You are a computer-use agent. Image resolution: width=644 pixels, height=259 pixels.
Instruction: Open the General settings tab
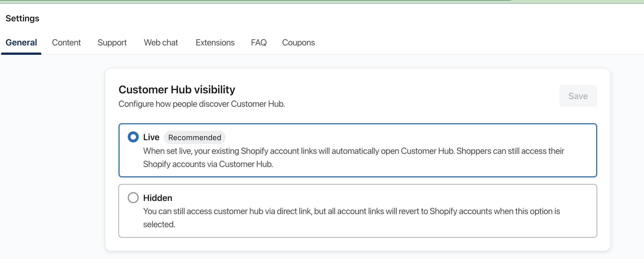21,42
